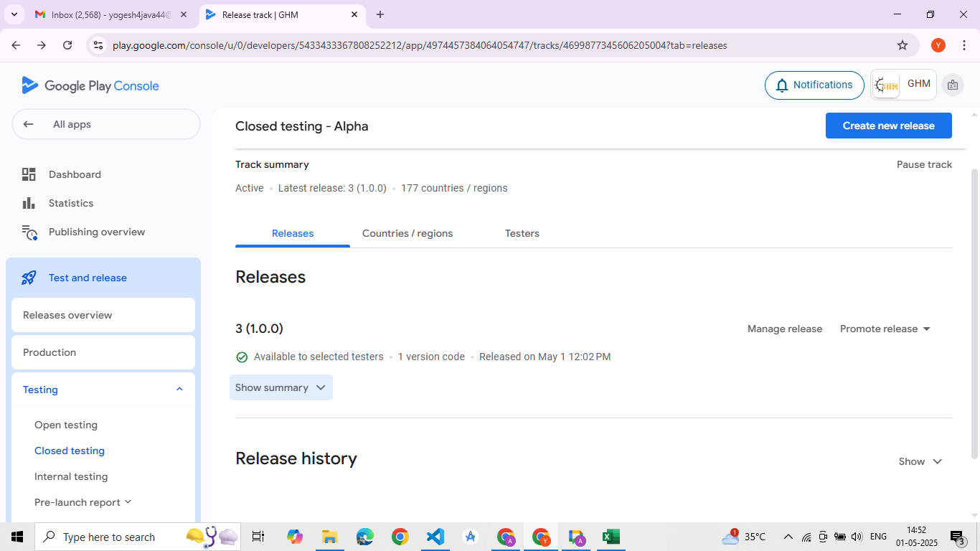
Task: Open Internal testing in sidebar
Action: tap(71, 476)
